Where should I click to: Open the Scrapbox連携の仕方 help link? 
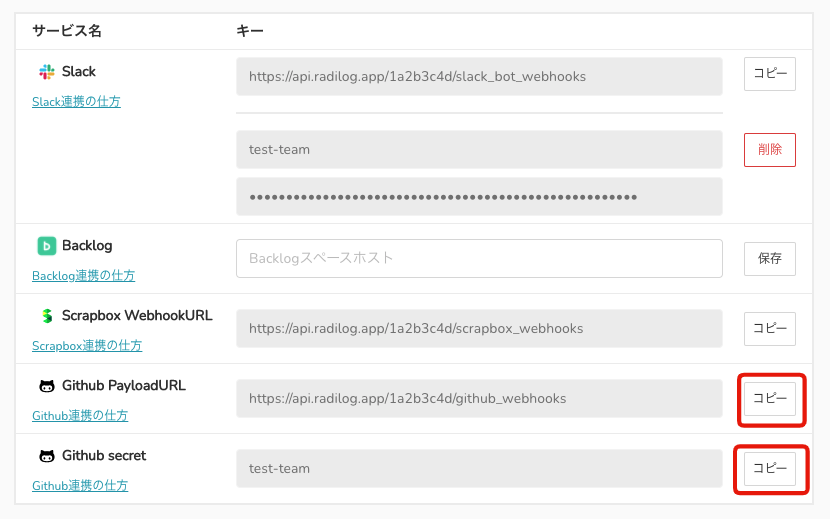tap(87, 346)
